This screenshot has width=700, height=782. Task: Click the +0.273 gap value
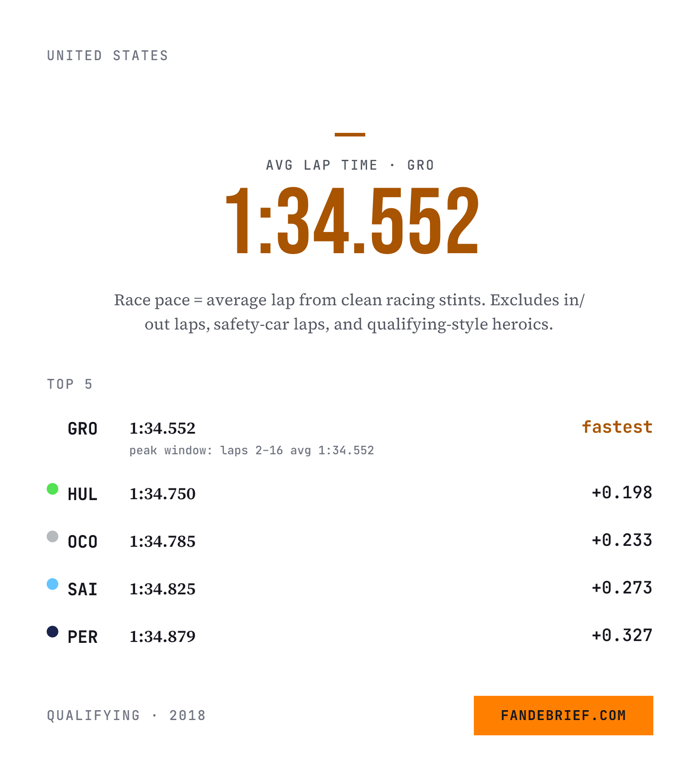coord(622,588)
